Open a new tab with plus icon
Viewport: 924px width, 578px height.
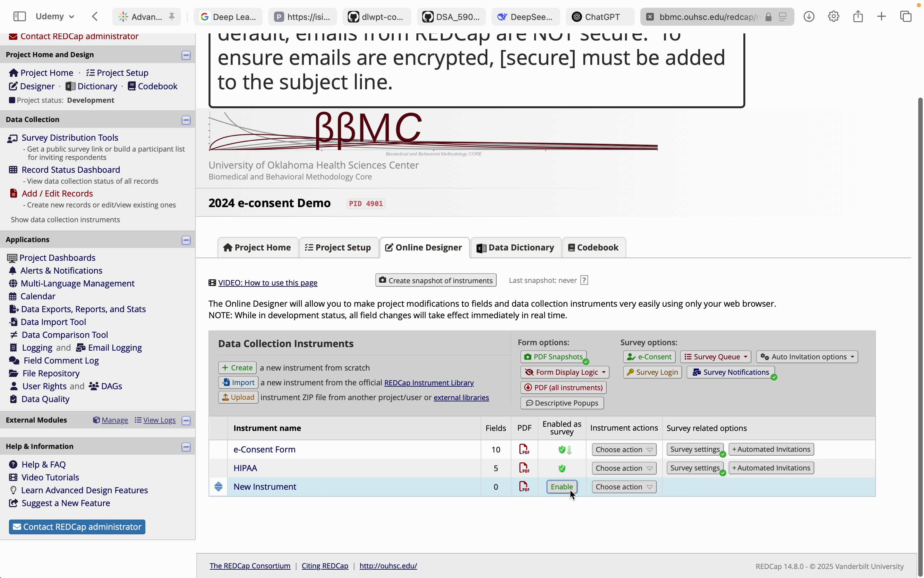[882, 16]
